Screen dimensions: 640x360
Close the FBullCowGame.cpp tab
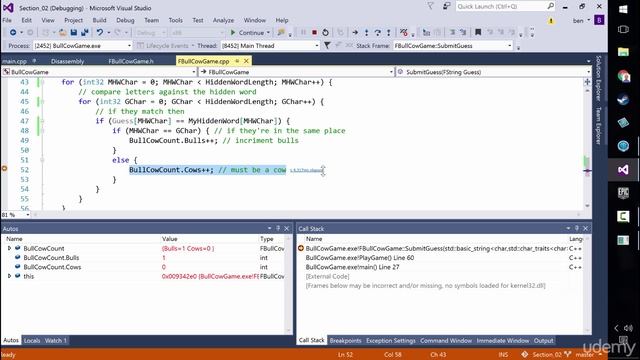(246, 61)
